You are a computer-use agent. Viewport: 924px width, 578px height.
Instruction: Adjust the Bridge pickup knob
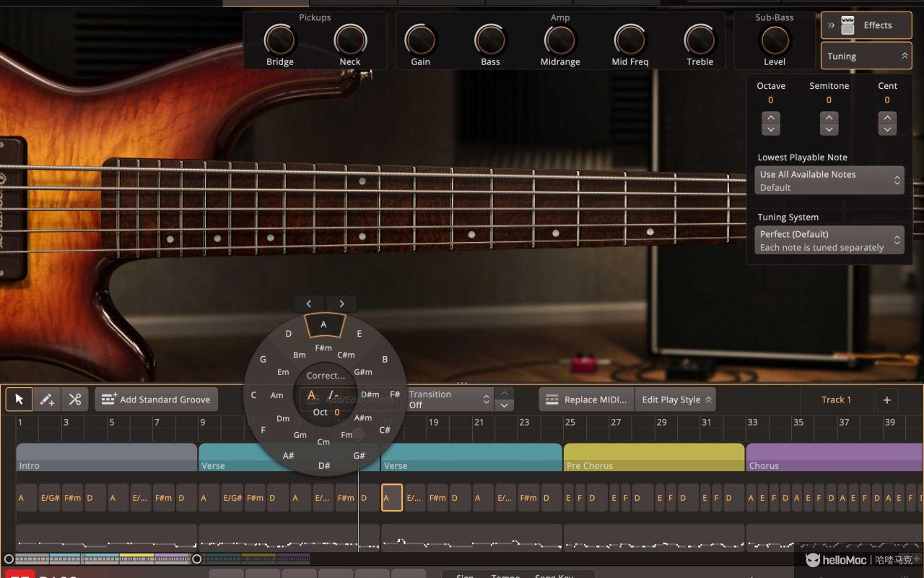point(279,40)
